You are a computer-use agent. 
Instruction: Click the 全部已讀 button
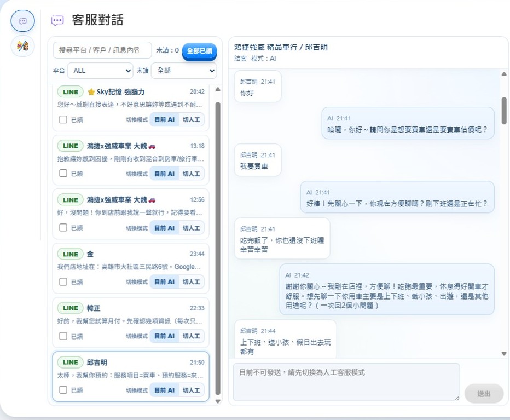click(x=199, y=50)
